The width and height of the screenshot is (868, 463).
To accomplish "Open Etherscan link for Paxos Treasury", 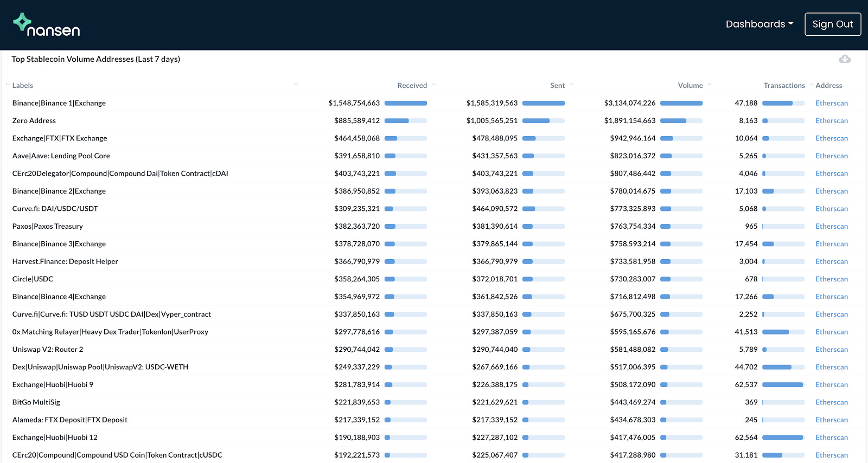I will tap(832, 226).
